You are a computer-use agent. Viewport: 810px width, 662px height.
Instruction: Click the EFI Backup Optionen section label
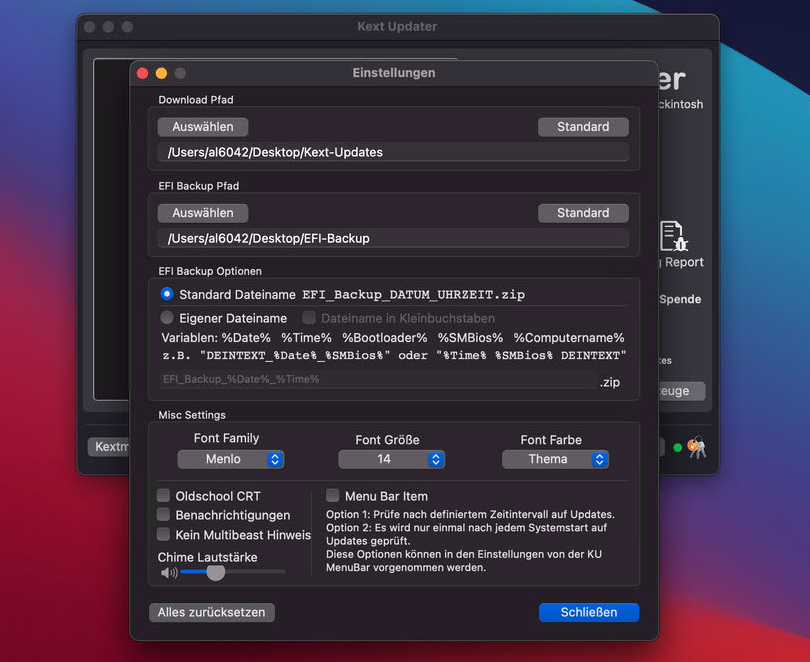coord(210,271)
